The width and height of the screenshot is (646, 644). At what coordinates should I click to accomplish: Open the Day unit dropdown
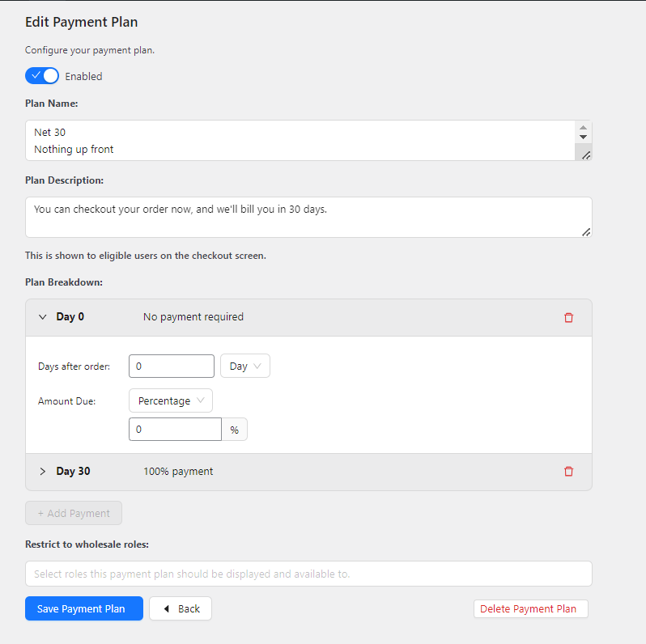coord(245,366)
